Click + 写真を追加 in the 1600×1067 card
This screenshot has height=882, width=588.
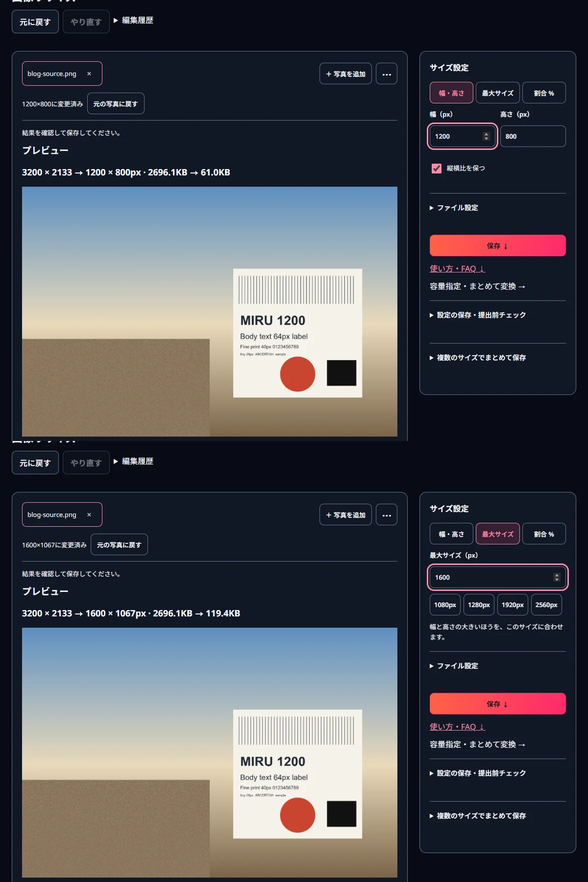pyautogui.click(x=345, y=515)
